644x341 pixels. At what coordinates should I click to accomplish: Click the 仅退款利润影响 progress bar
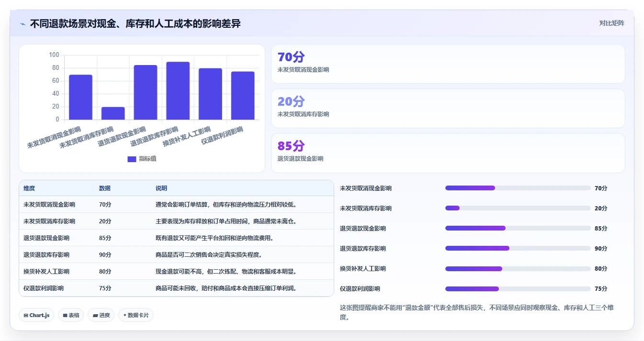point(518,288)
